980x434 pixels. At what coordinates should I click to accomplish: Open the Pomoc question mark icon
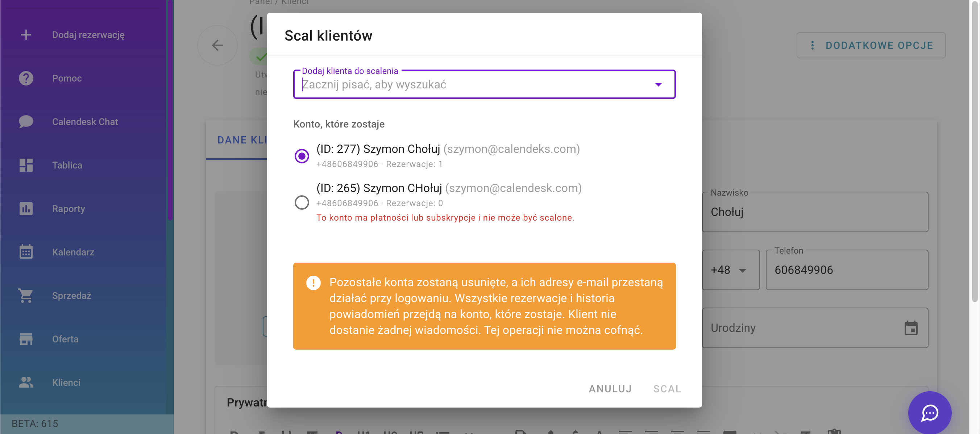click(26, 78)
